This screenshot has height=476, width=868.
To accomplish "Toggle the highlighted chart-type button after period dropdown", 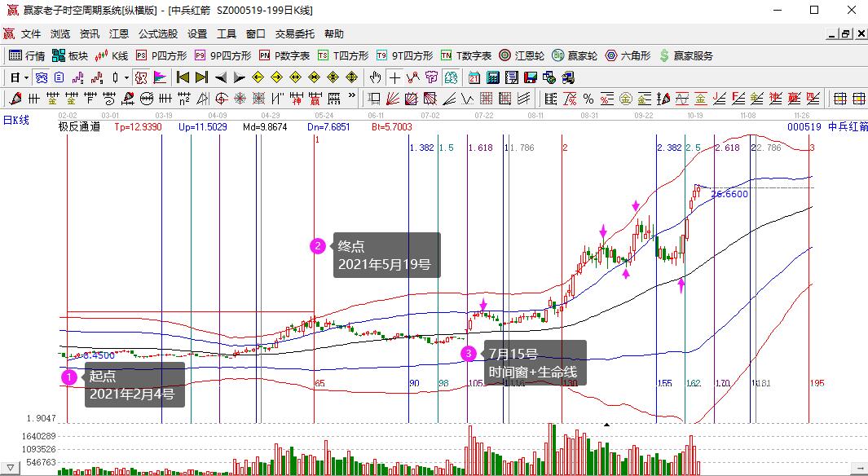I will [x=41, y=77].
